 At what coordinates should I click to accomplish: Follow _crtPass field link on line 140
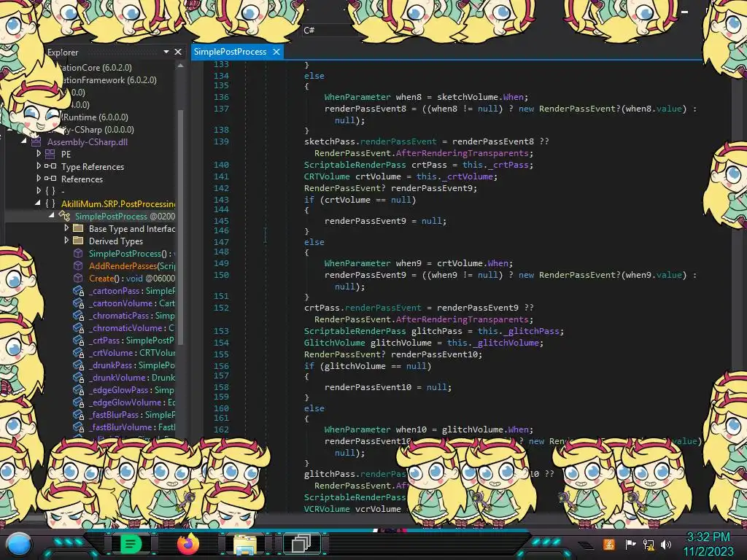click(x=508, y=165)
